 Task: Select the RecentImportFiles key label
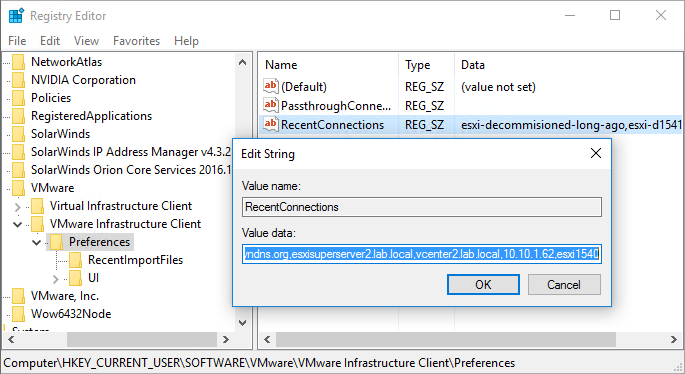[135, 260]
